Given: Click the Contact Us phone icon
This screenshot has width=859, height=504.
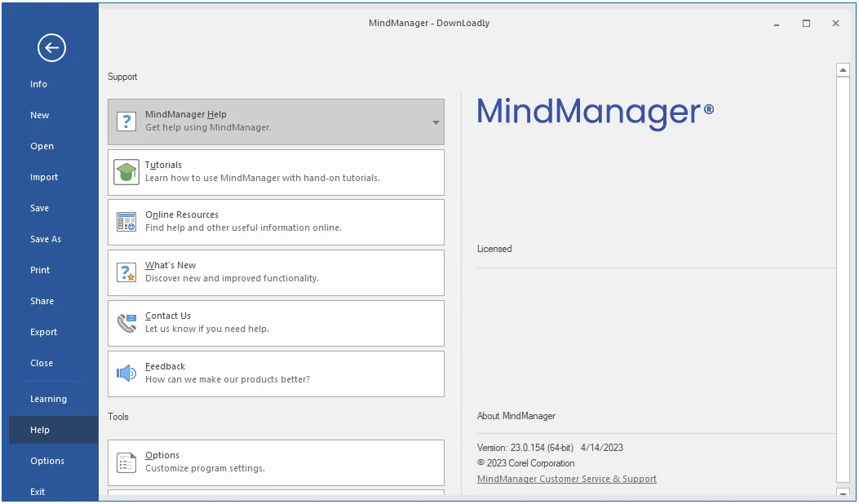Looking at the screenshot, I should tap(126, 323).
